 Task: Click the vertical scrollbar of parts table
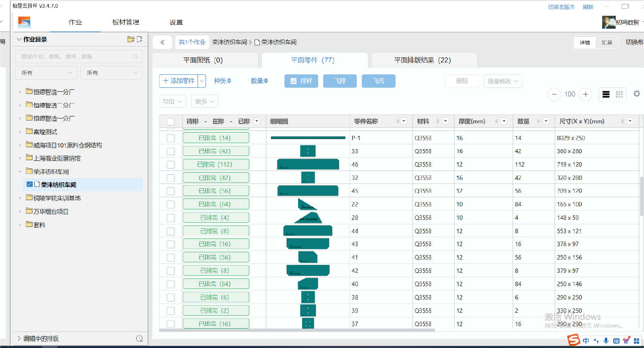pos(642,196)
